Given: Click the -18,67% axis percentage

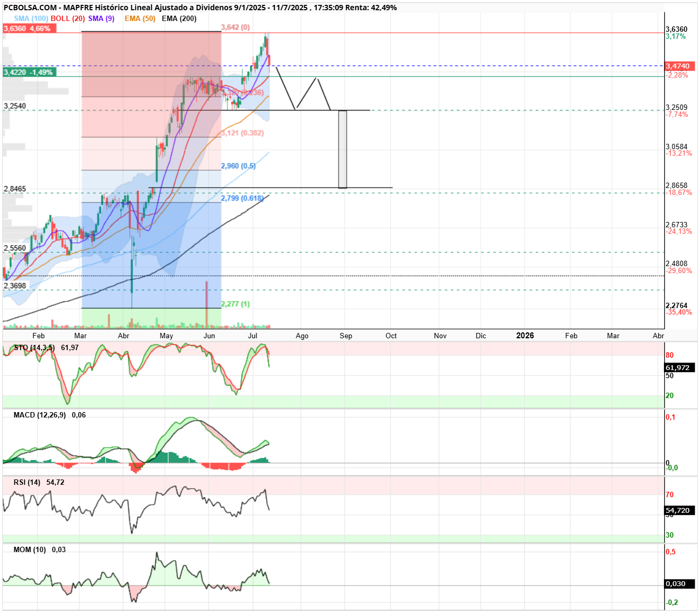Looking at the screenshot, I should pos(679,193).
